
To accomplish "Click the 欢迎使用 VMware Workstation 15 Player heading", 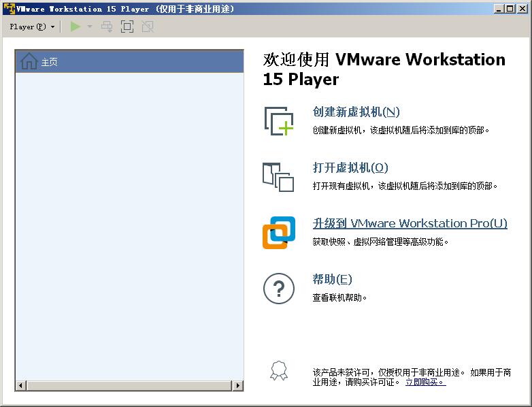I will tap(384, 69).
